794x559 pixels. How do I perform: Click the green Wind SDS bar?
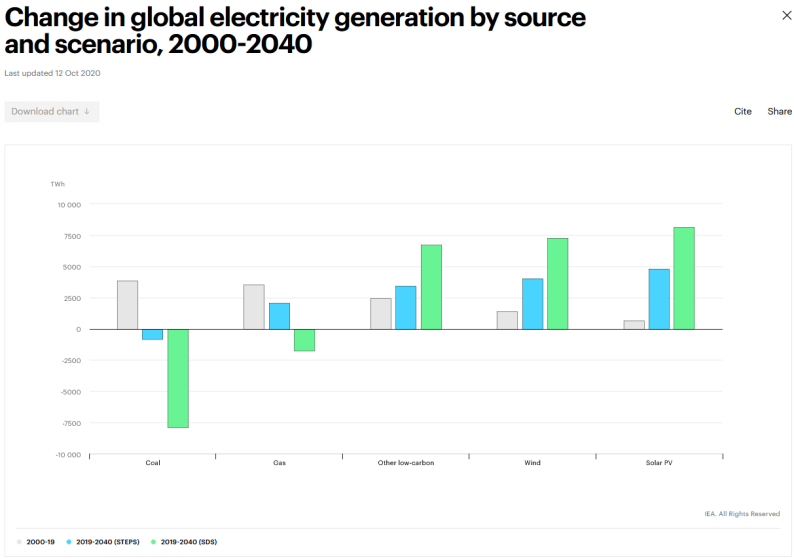click(558, 284)
